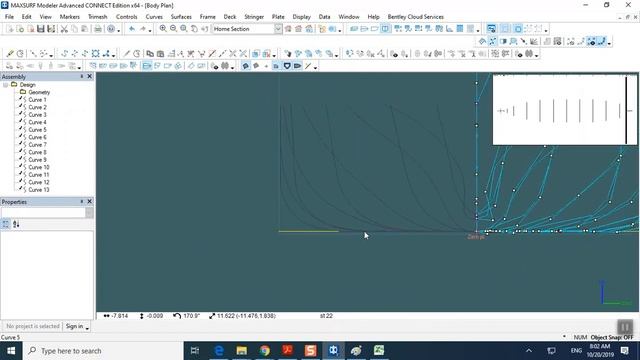Select the Geometry folder in the tree

coord(39,92)
